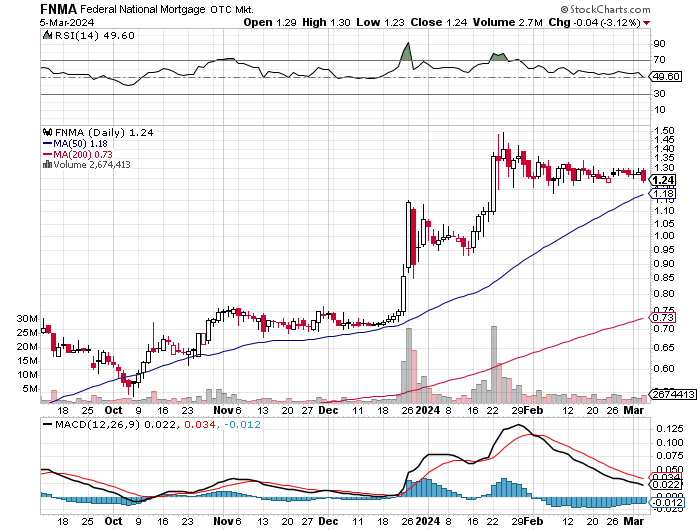Click the red 0.73 MA(200) price tag
The height and width of the screenshot is (530, 700).
pyautogui.click(x=663, y=318)
